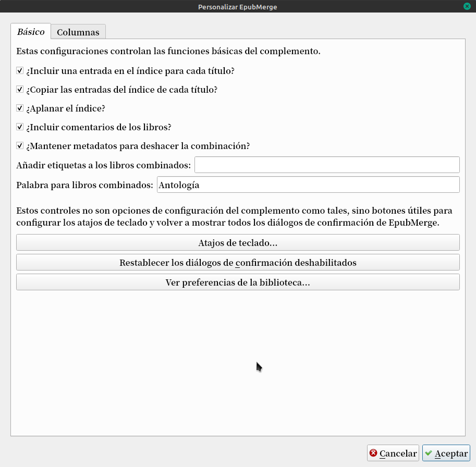Screen dimensions: 476x467
Task: Open Atajos de teclado settings
Action: coord(238,242)
